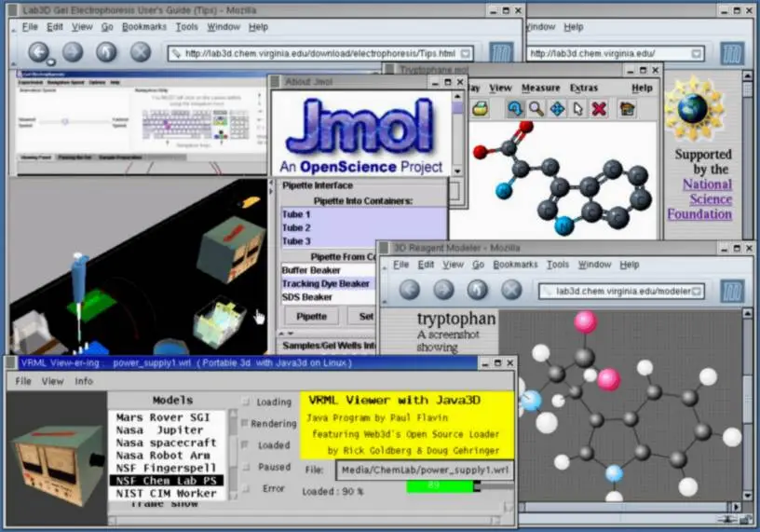Click Stop icon in 3D Reagent Modeler window
760x532 pixels.
pyautogui.click(x=511, y=290)
